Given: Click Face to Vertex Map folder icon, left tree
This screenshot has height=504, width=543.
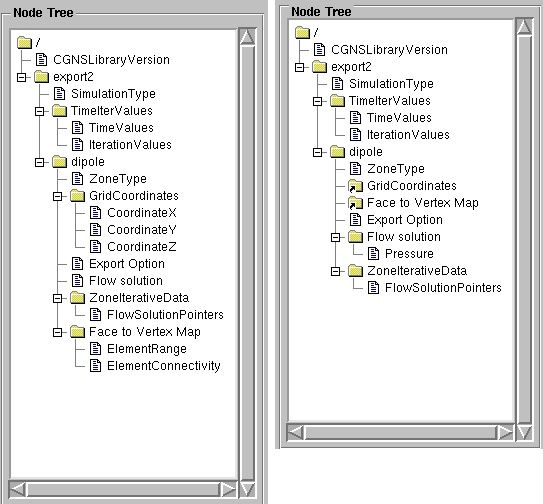Looking at the screenshot, I should click(78, 331).
